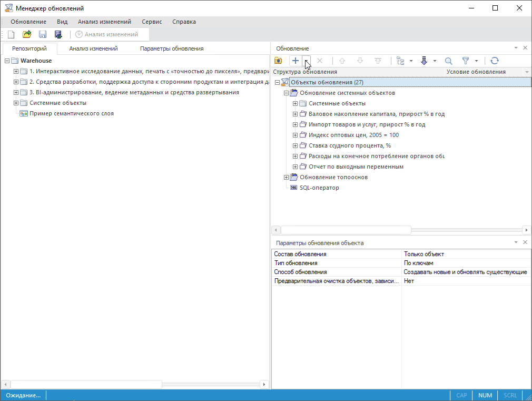Click the circular refresh arrows icon

495,61
